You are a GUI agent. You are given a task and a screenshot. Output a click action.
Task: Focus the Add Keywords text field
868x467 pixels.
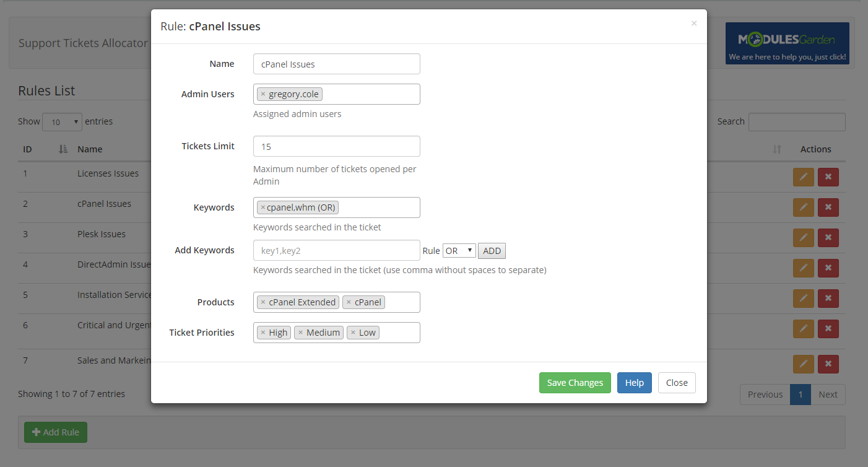click(336, 251)
